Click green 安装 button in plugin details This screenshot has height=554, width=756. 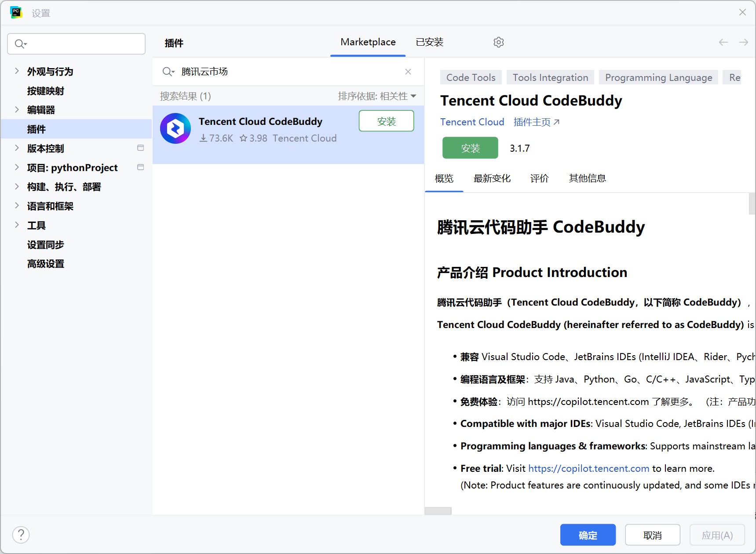(x=470, y=148)
